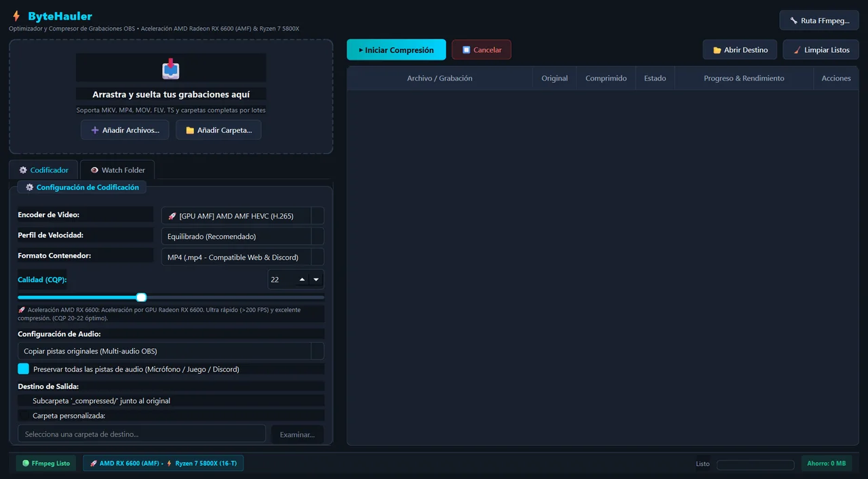Increase the CQP value with up arrow
Screen dimensions: 868x479
(302, 280)
